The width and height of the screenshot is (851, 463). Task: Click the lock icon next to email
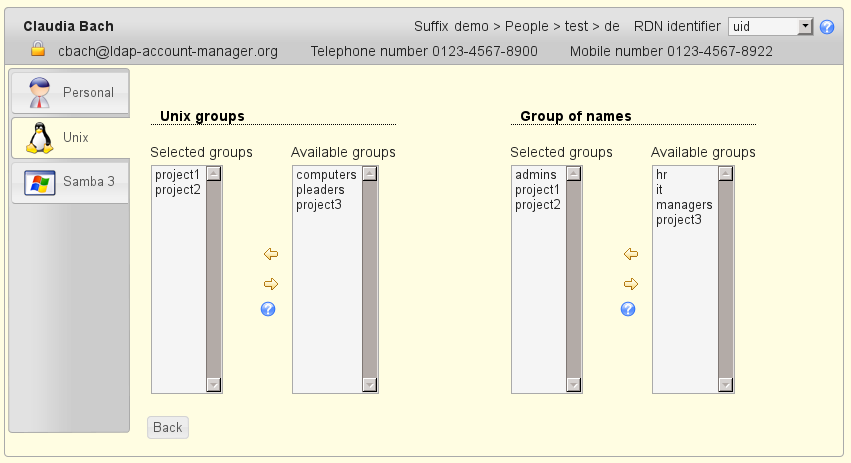(x=38, y=49)
